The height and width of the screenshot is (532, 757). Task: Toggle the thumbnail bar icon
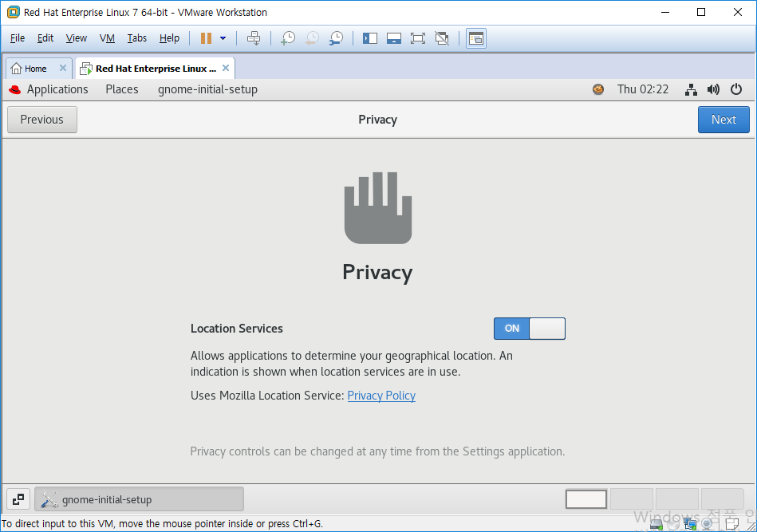click(x=394, y=38)
